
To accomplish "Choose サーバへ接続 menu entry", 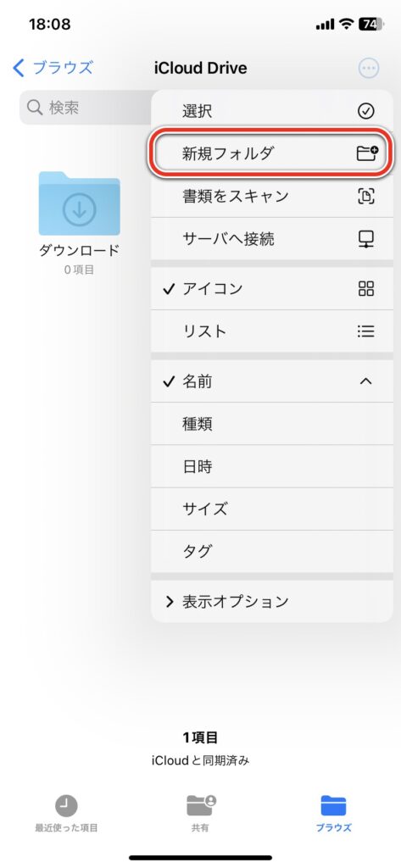I will (x=272, y=238).
